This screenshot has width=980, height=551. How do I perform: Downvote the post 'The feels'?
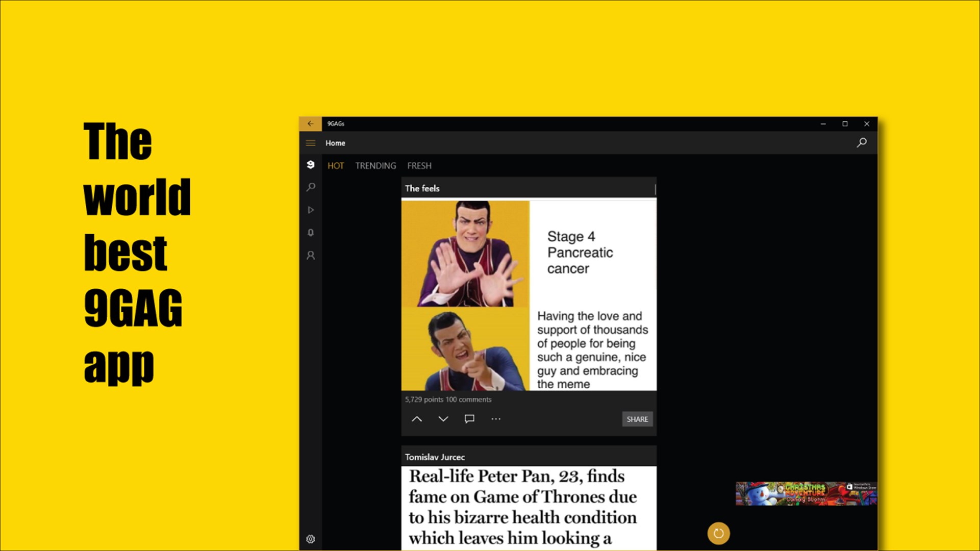(443, 419)
